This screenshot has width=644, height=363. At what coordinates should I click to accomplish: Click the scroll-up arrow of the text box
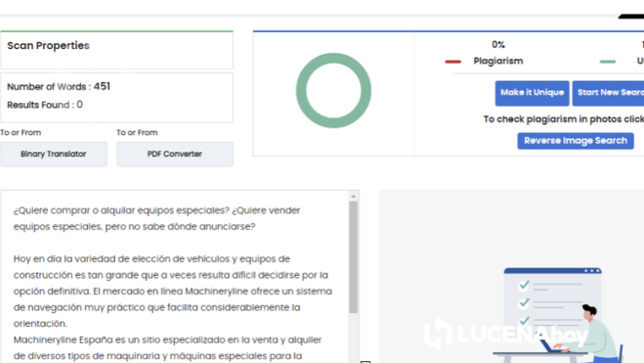click(x=353, y=197)
